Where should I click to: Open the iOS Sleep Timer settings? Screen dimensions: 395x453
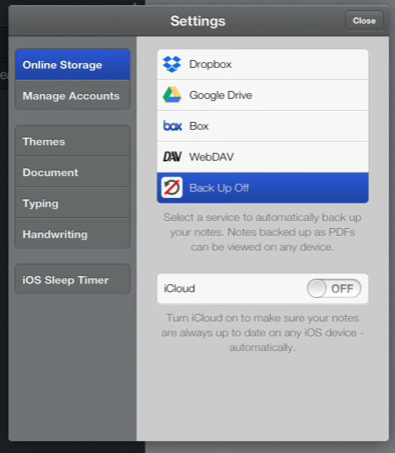click(x=73, y=279)
